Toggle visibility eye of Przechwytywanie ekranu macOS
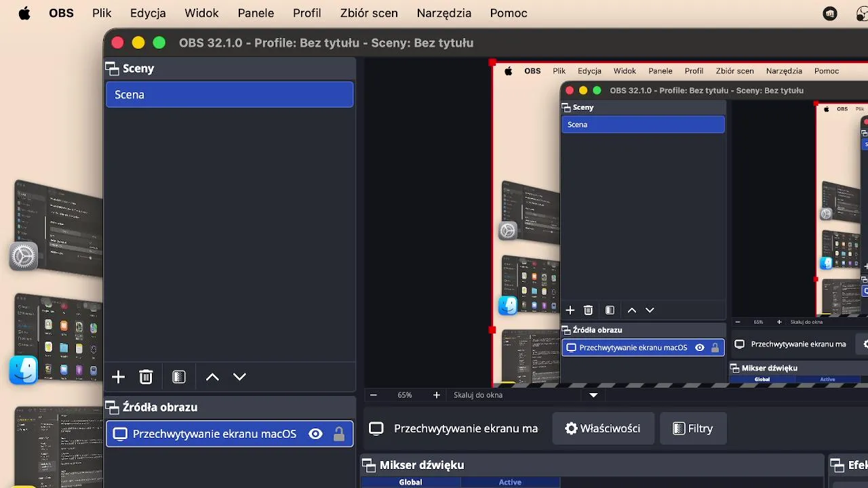 [x=315, y=434]
